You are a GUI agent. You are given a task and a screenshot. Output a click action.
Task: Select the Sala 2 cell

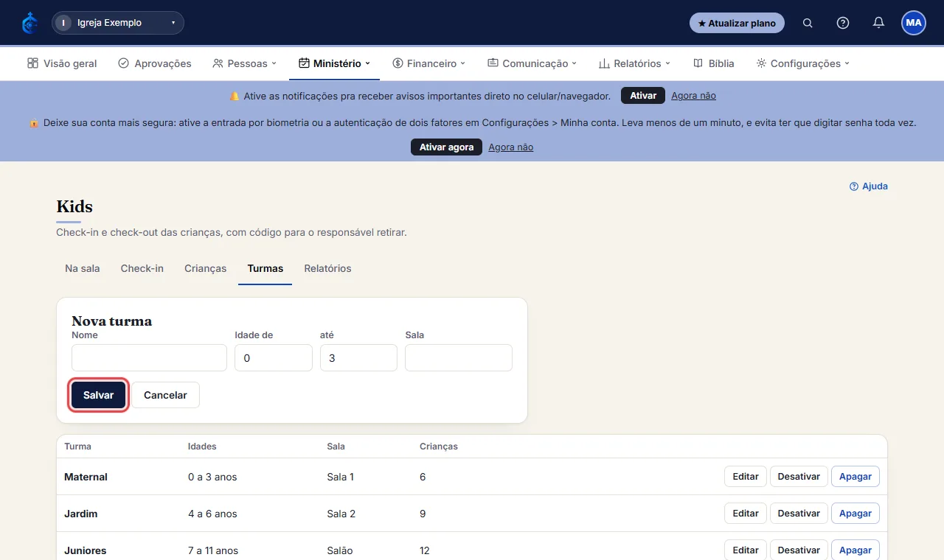[x=341, y=514]
